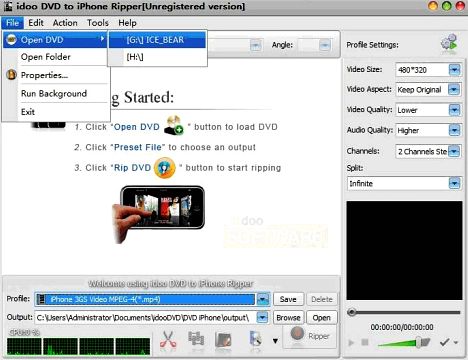Click the play button under preview
Image resolution: width=468 pixels, height=360 pixels.
click(x=351, y=342)
